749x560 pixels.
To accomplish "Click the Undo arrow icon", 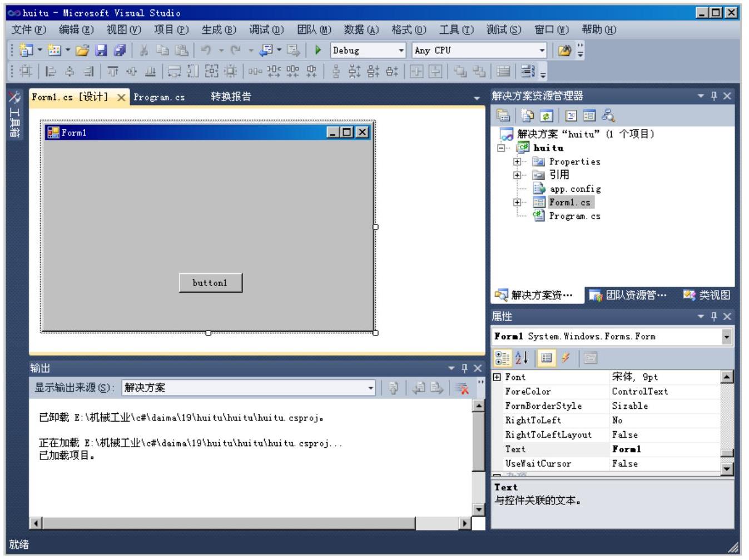I will pyautogui.click(x=206, y=51).
